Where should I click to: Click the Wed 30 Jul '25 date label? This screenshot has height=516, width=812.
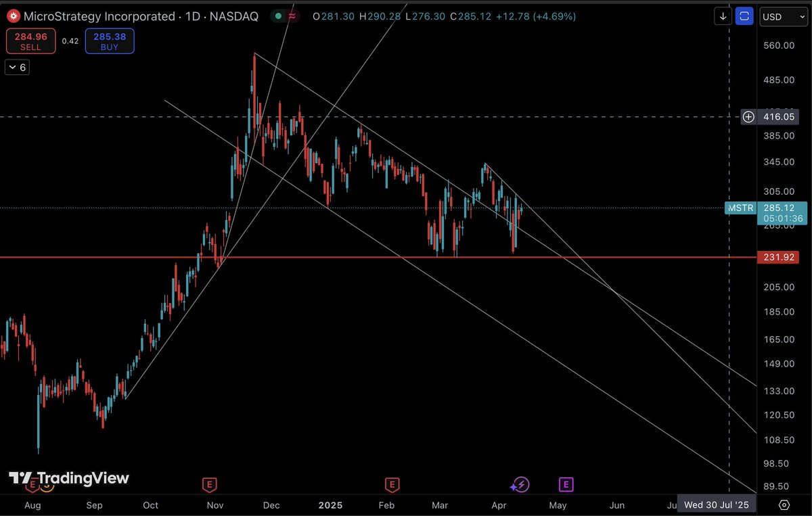(x=717, y=505)
